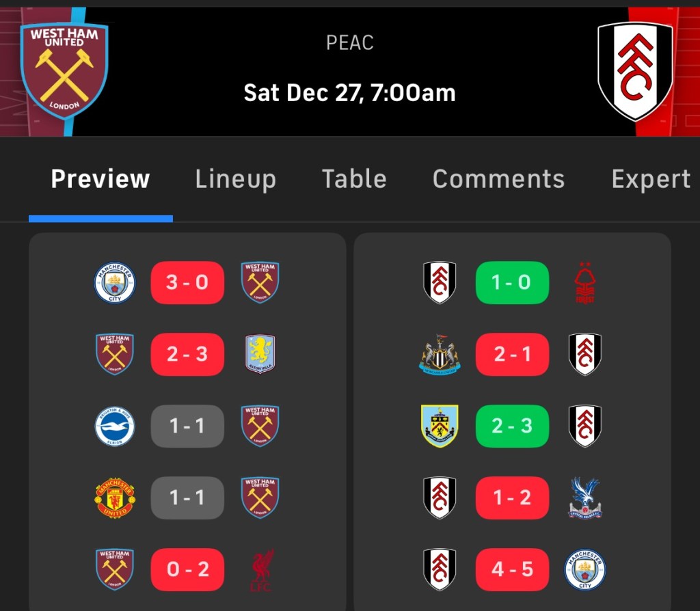700x611 pixels.
Task: Click the match date Sat Dec 27 text
Action: [x=349, y=93]
